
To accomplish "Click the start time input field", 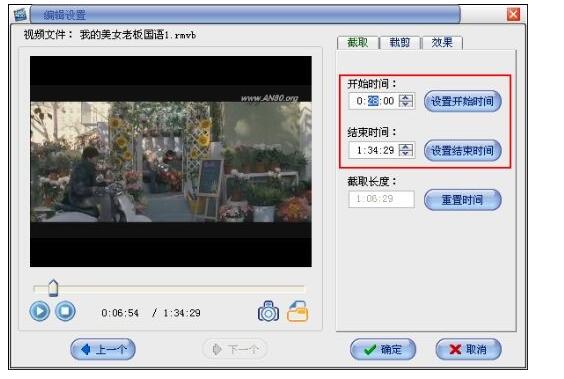I will 374,101.
